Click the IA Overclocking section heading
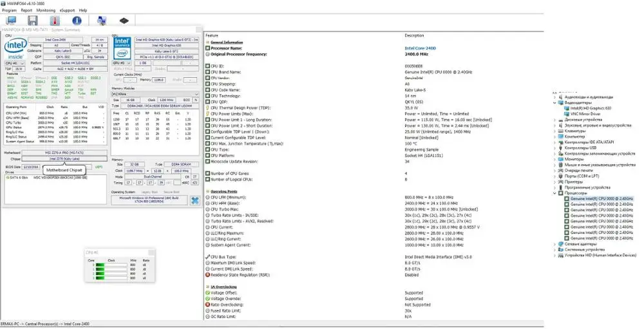This screenshot has width=644, height=329. [223, 287]
